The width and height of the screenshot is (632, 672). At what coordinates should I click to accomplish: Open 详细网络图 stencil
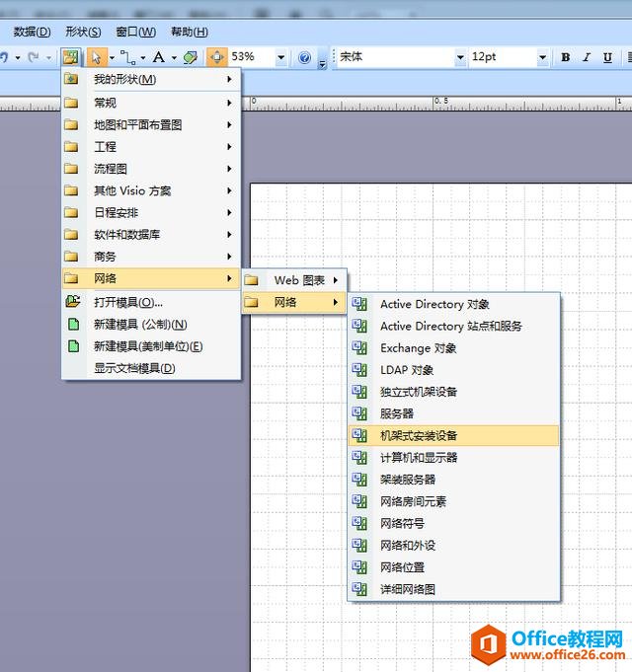[453, 589]
